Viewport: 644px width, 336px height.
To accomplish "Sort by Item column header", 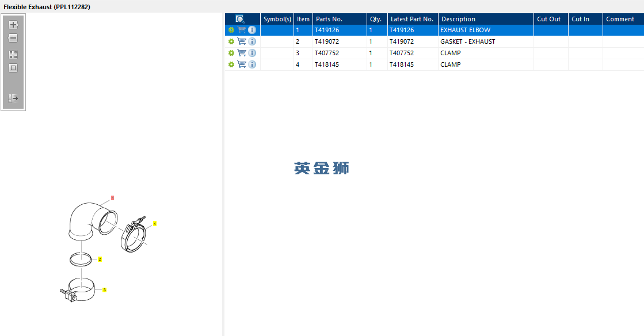I will tap(303, 19).
